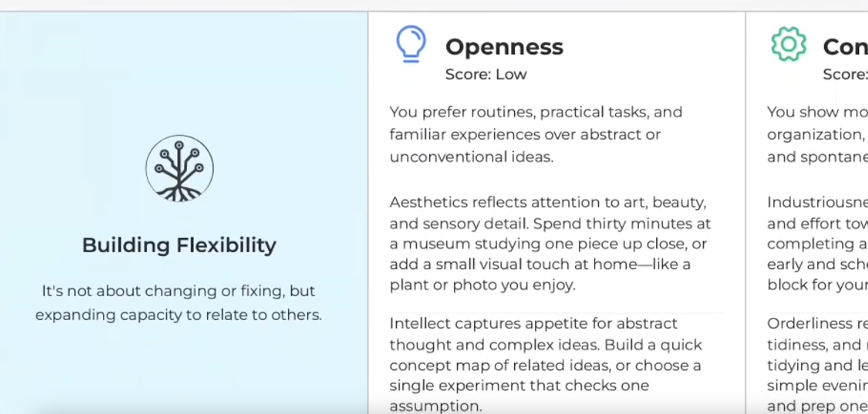Click the "You show mo" paragraph in right column

[817, 134]
